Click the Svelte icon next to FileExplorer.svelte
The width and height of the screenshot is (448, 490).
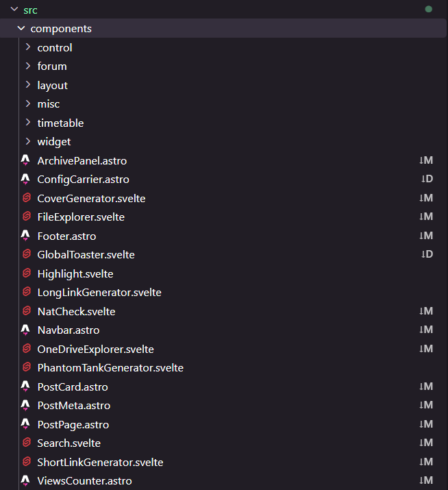pyautogui.click(x=27, y=217)
